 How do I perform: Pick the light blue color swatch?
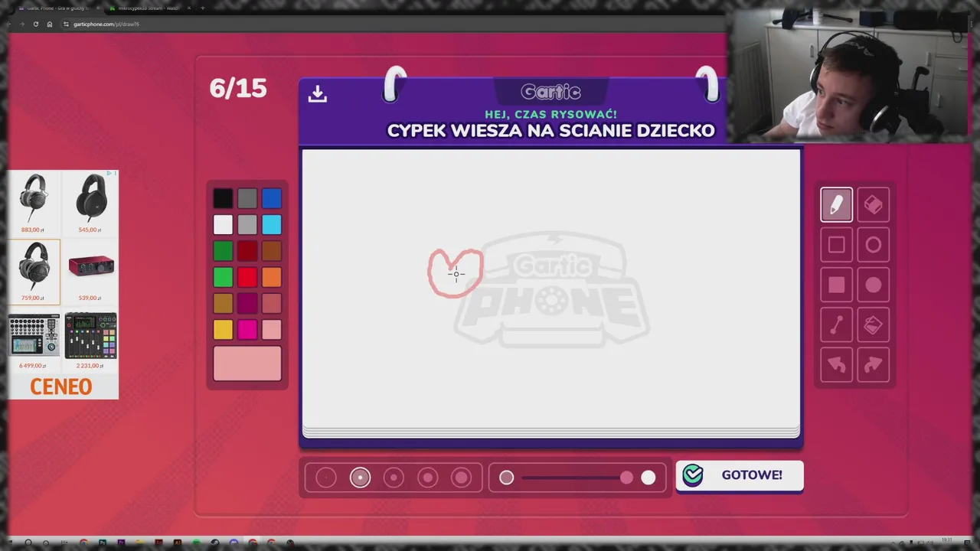click(272, 225)
